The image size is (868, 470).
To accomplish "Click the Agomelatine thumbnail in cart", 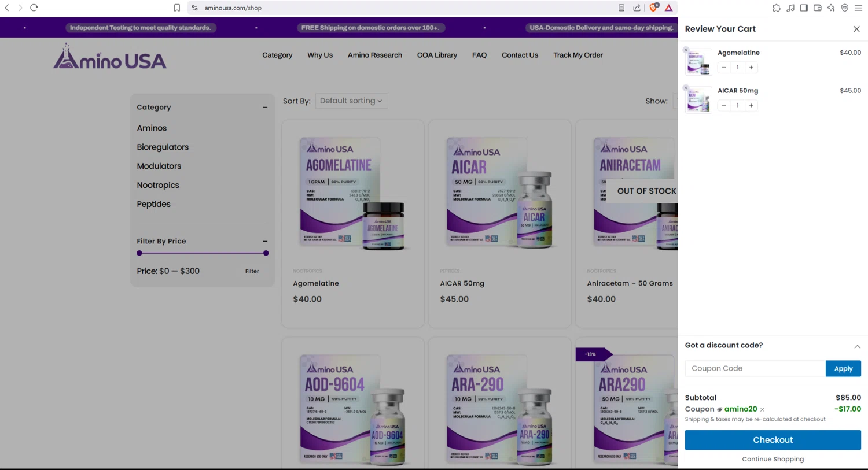I will pyautogui.click(x=698, y=62).
